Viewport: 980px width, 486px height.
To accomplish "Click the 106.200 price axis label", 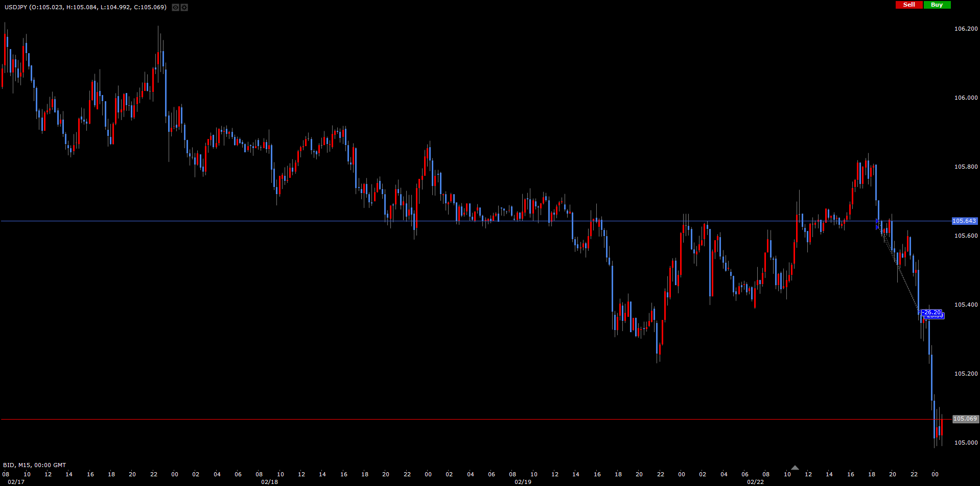I will 966,29.
